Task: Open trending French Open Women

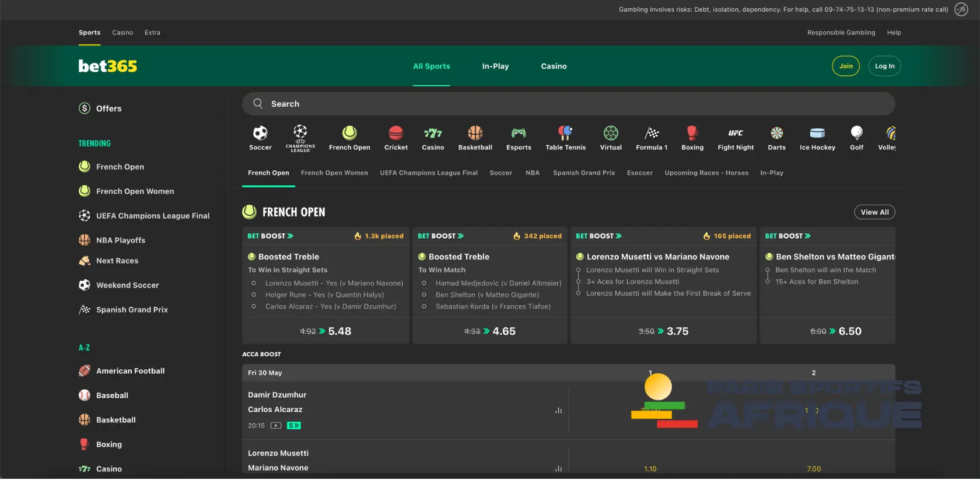Action: point(126,191)
